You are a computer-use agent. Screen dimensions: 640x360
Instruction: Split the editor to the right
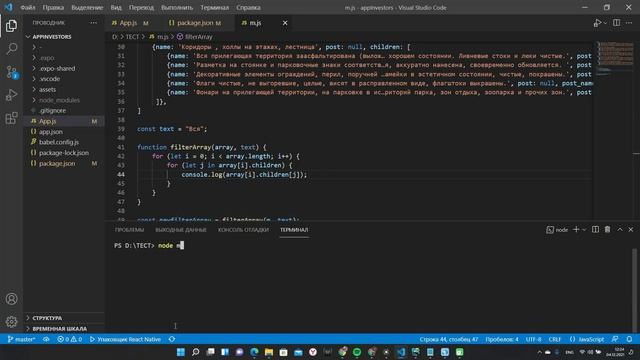click(x=616, y=23)
